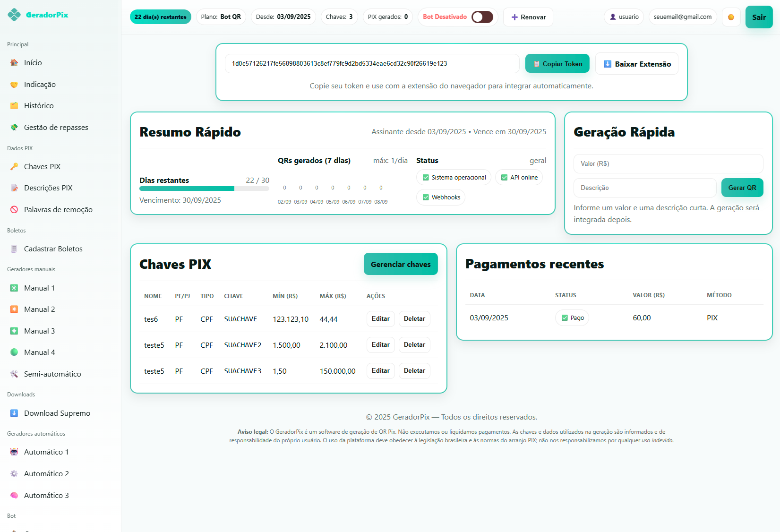Focus the Valor (R$) input field
Image resolution: width=780 pixels, height=532 pixels.
tap(668, 164)
